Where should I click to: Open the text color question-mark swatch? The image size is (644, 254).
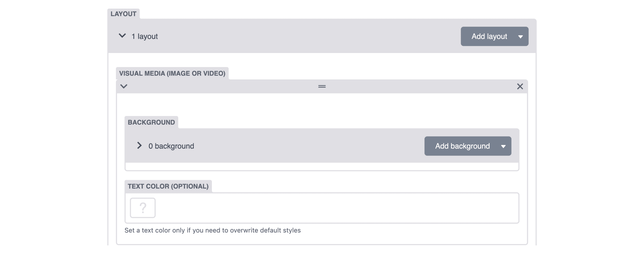tap(143, 208)
